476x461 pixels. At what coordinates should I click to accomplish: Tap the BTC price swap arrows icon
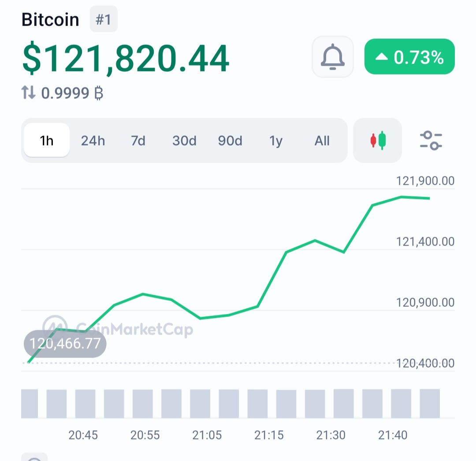[x=28, y=92]
